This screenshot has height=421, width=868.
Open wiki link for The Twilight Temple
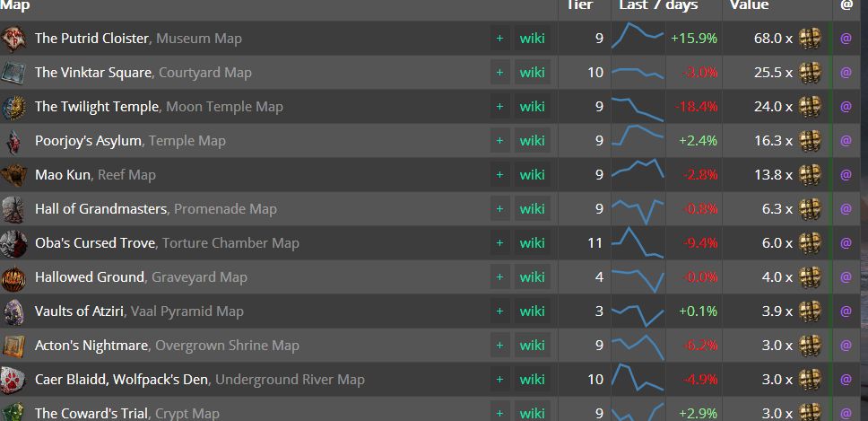(532, 107)
